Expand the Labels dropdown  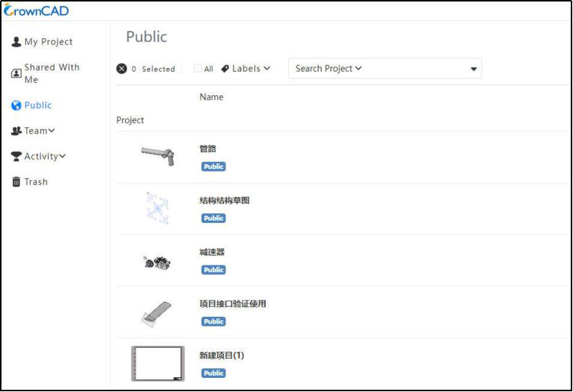246,69
